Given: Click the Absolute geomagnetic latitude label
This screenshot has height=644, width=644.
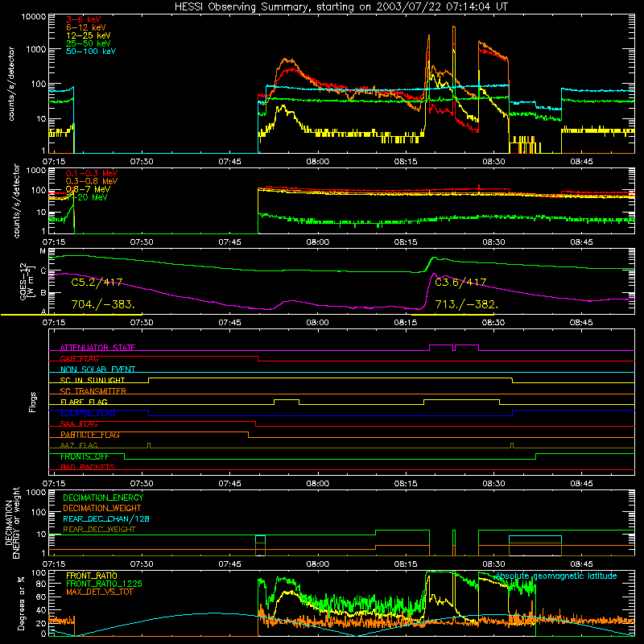Looking at the screenshot, I should (556, 576).
